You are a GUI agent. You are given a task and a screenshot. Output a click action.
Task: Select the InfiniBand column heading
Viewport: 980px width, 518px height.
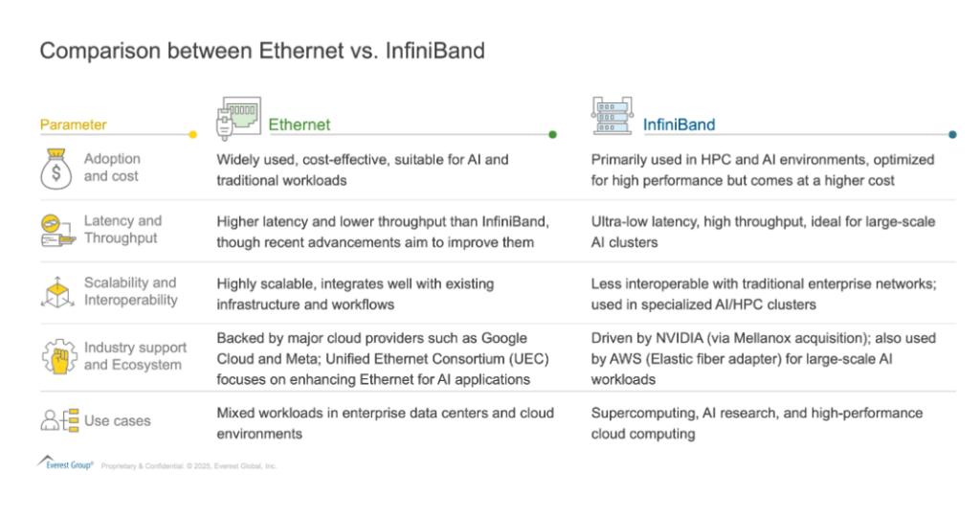tap(679, 124)
